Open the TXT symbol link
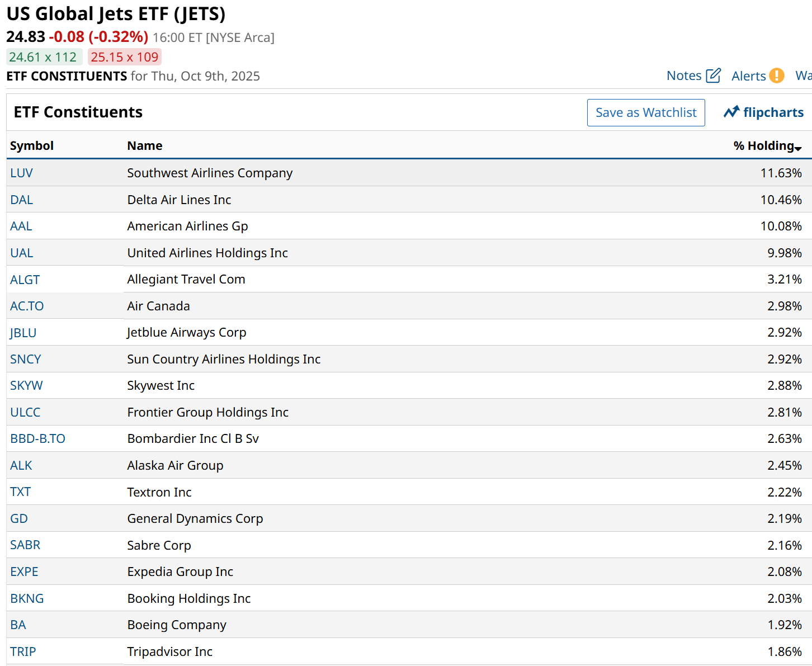Screen dimensions: 812x666 pyautogui.click(x=21, y=492)
